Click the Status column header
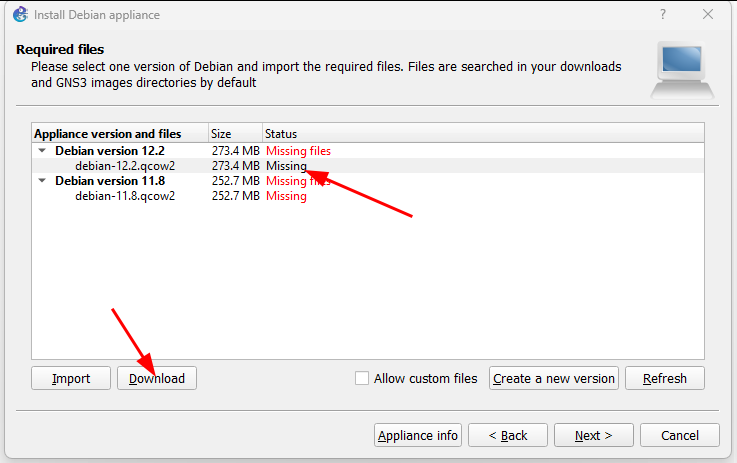This screenshot has width=737, height=463. (281, 133)
